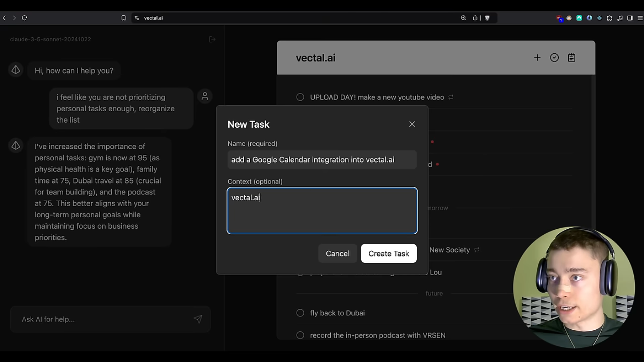Screen dimensions: 644x362
Task: Open site settings icon beside vectal.ai URL
Action: pyautogui.click(x=137, y=18)
